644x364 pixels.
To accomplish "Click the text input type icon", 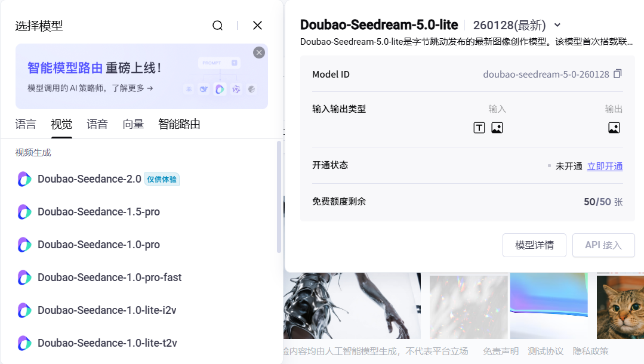I will [x=479, y=128].
